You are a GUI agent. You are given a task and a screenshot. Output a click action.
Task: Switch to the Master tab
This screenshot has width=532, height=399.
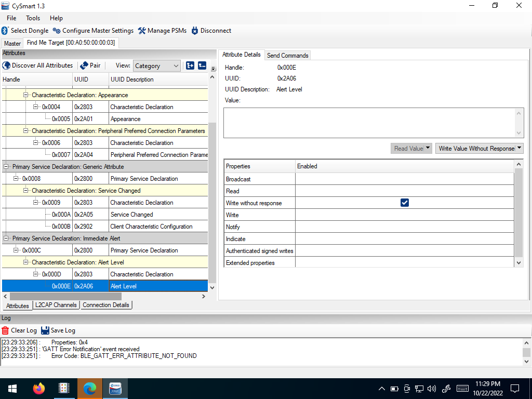point(12,44)
